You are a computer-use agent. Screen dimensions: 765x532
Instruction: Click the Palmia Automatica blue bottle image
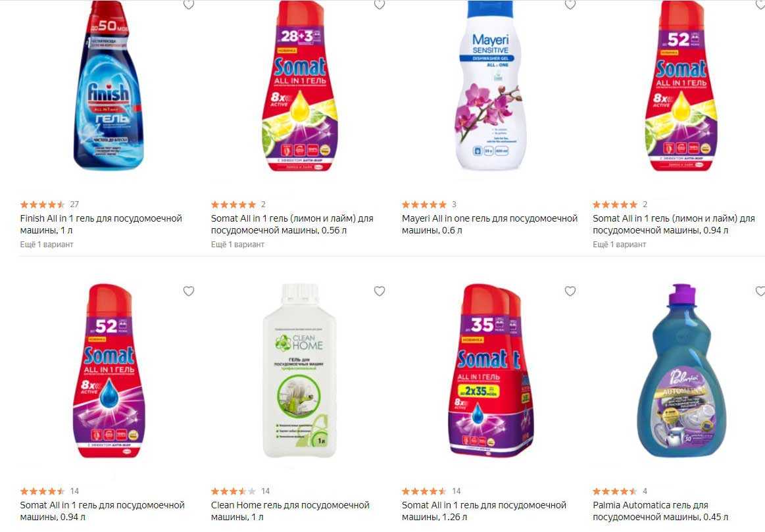tap(681, 372)
